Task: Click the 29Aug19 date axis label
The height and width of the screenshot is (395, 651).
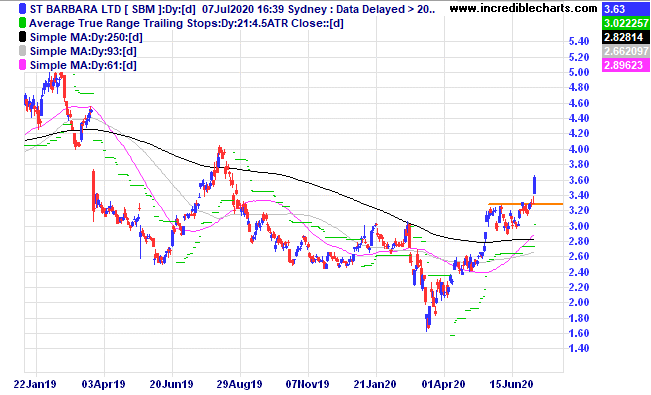Action: tap(240, 384)
